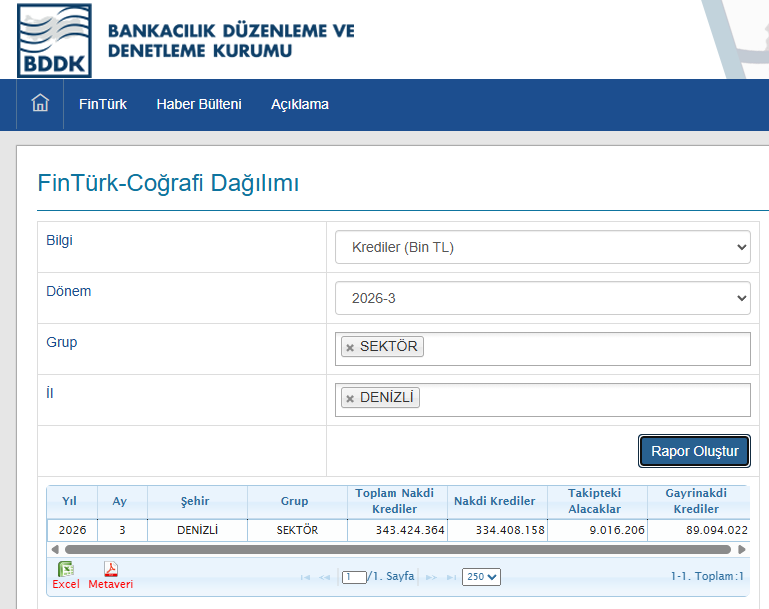Sort by Nakdi Krediler column header
This screenshot has width=769, height=609.
[497, 501]
